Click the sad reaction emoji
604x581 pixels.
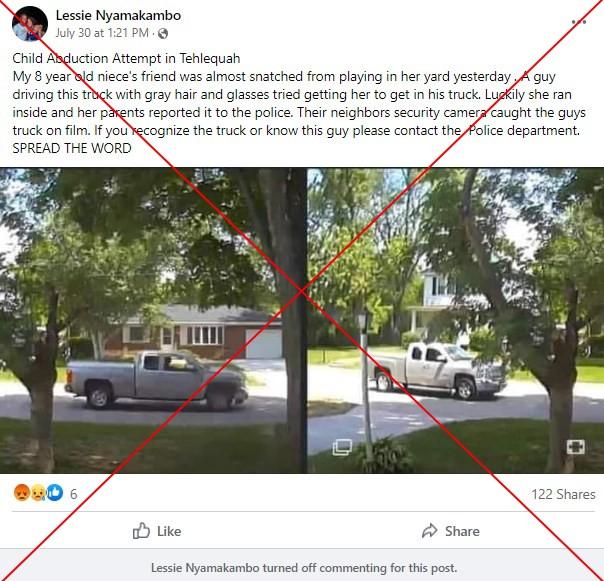coord(38,493)
